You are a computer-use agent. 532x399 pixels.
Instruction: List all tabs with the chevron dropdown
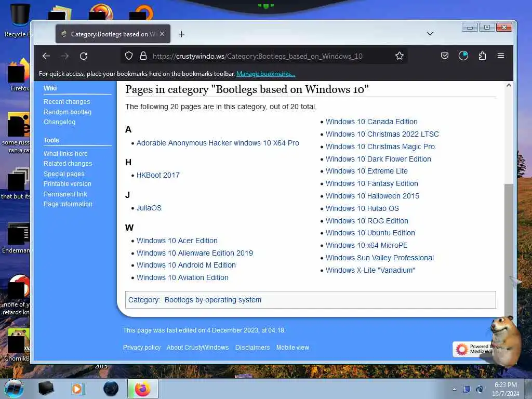point(430,34)
